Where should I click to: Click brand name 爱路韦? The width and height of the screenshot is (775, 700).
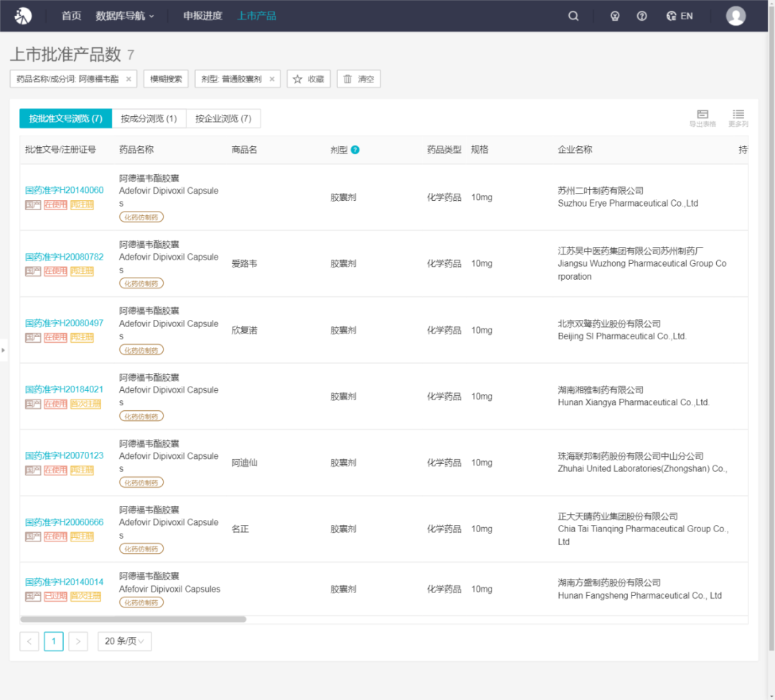pos(244,264)
